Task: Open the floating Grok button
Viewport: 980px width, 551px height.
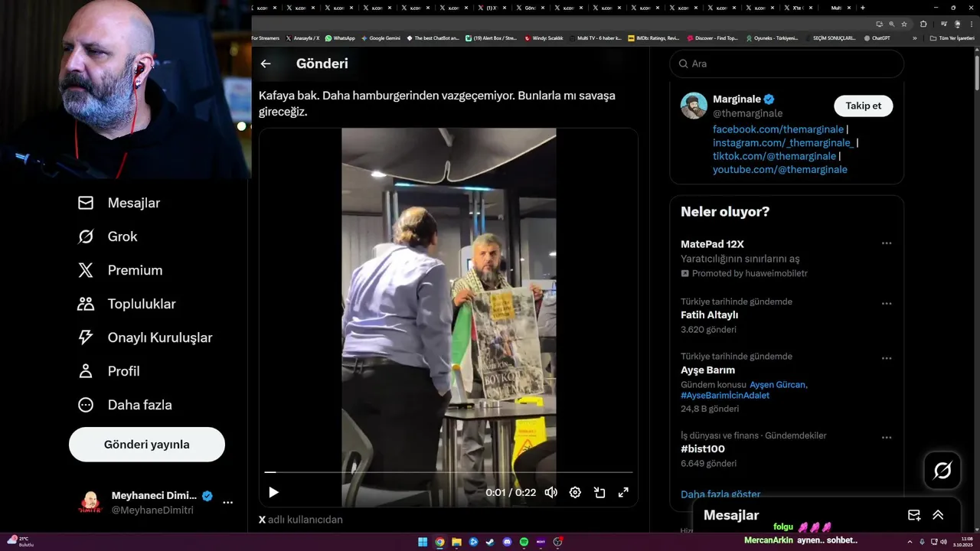Action: click(x=942, y=471)
